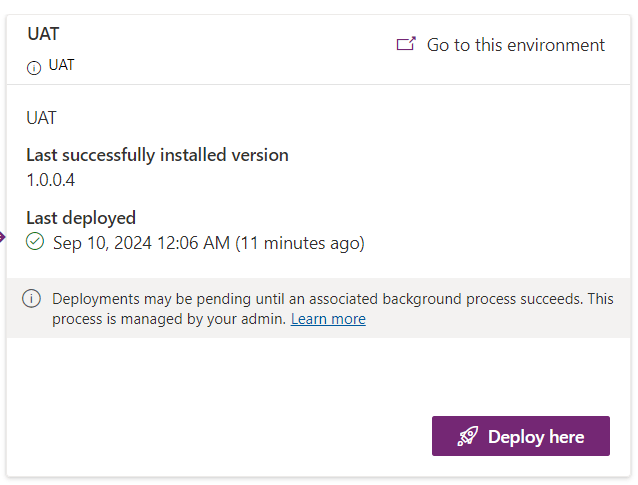Click the pending deployments notice text
This screenshot has height=485, width=638.
pyautogui.click(x=320, y=299)
